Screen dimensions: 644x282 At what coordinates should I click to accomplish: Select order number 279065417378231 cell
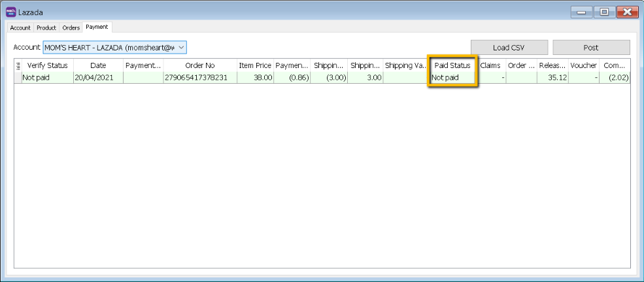click(199, 77)
